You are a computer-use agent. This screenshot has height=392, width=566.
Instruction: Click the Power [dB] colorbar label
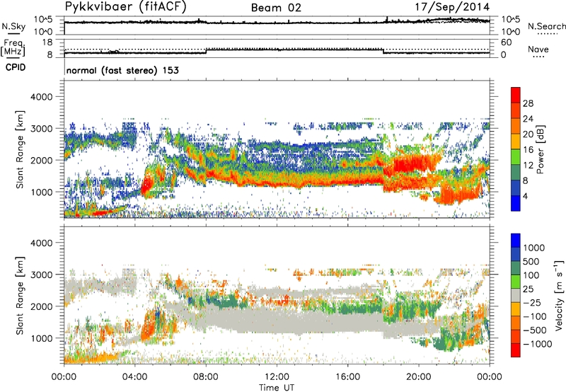[540, 149]
